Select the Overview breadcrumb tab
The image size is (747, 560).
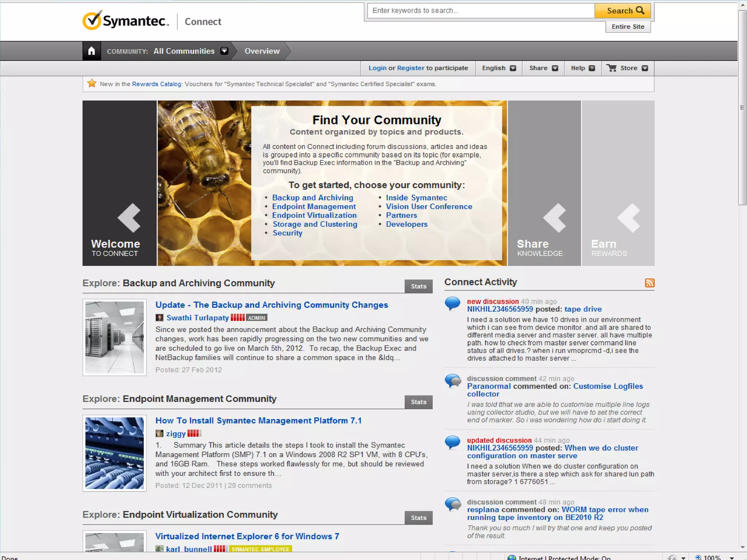tap(262, 51)
